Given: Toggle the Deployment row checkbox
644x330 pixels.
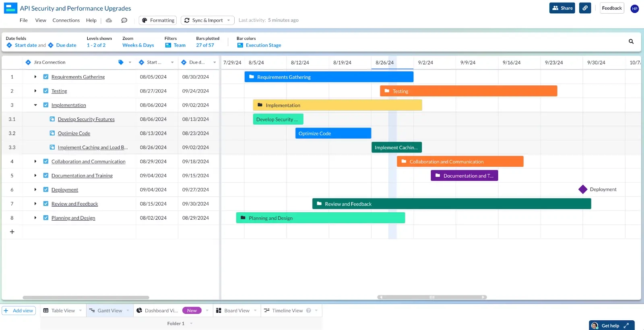Looking at the screenshot, I should pyautogui.click(x=46, y=190).
